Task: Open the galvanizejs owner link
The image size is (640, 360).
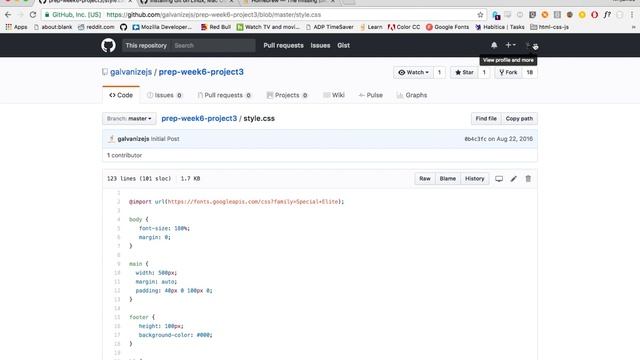Action: [131, 72]
